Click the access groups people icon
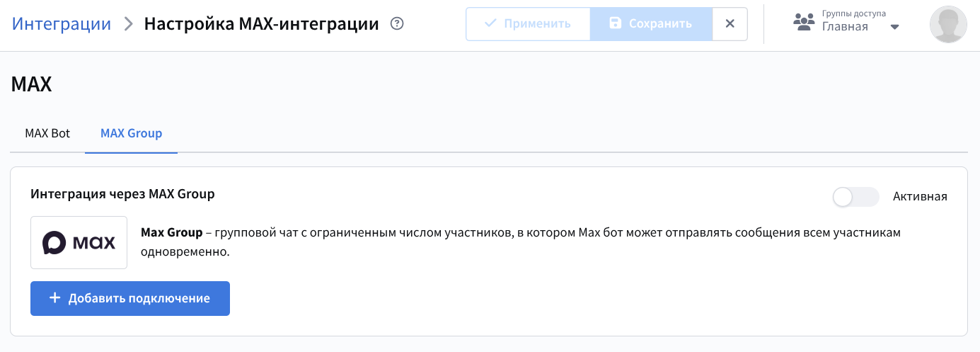This screenshot has width=980, height=352. (804, 23)
